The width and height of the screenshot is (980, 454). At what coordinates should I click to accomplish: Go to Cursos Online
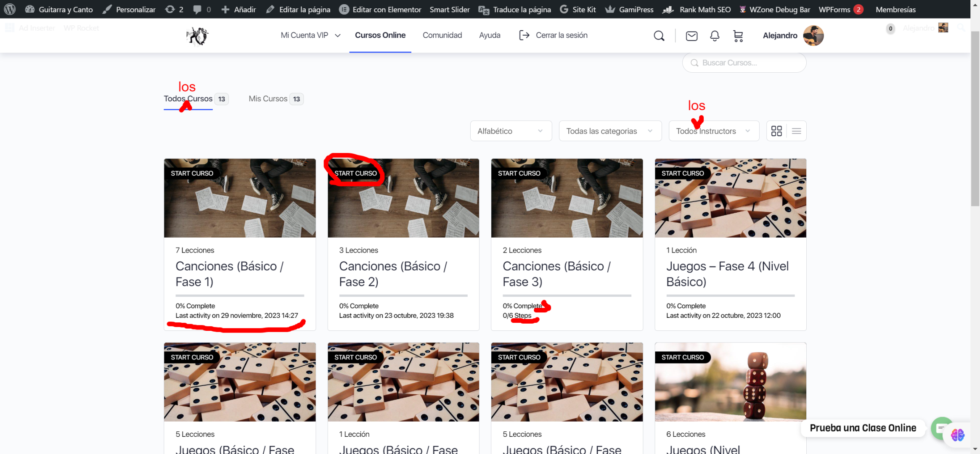[x=380, y=35]
